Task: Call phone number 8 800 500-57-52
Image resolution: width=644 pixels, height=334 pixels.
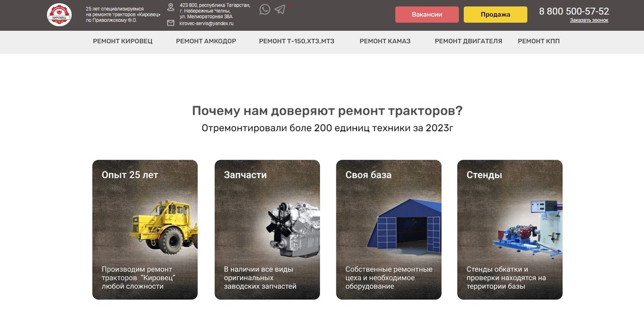Action: click(574, 11)
